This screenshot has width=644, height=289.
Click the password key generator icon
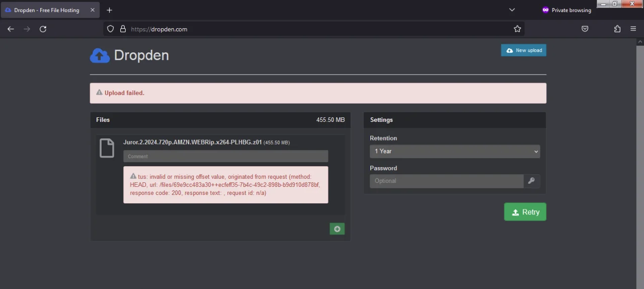pos(531,181)
